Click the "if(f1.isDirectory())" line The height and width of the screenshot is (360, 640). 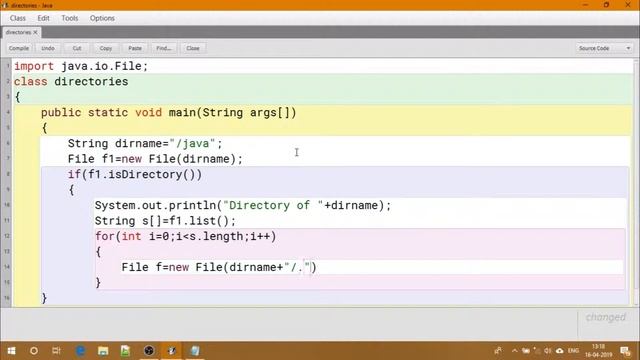point(135,175)
